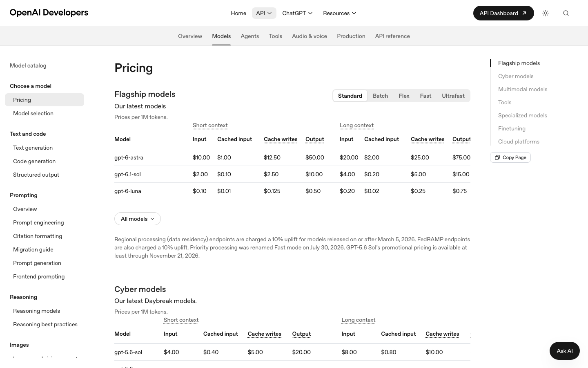The image size is (588, 368).
Task: Open Code generation sidebar link
Action: tap(34, 161)
